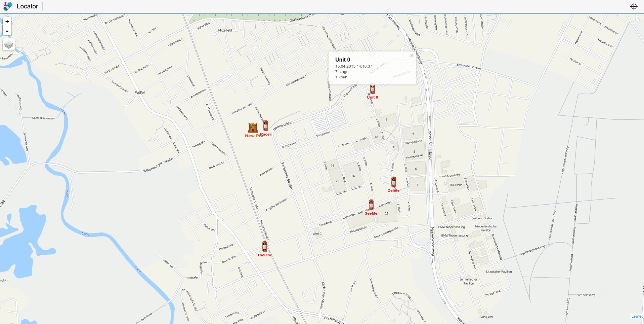The image size is (644, 324).
Task: Click the crosshair locate icon top right
Action: [x=634, y=6]
